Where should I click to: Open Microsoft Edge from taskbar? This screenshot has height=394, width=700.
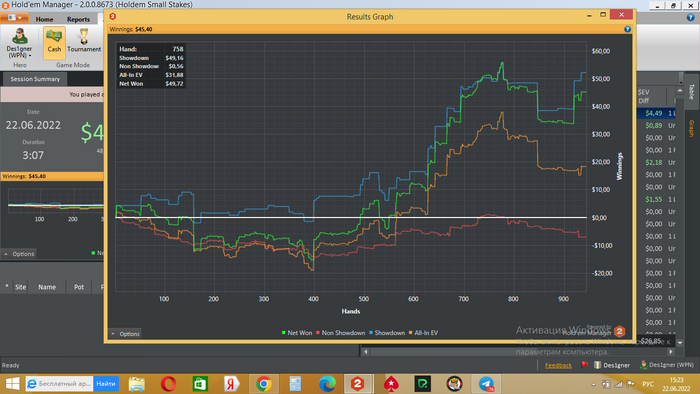(x=327, y=384)
